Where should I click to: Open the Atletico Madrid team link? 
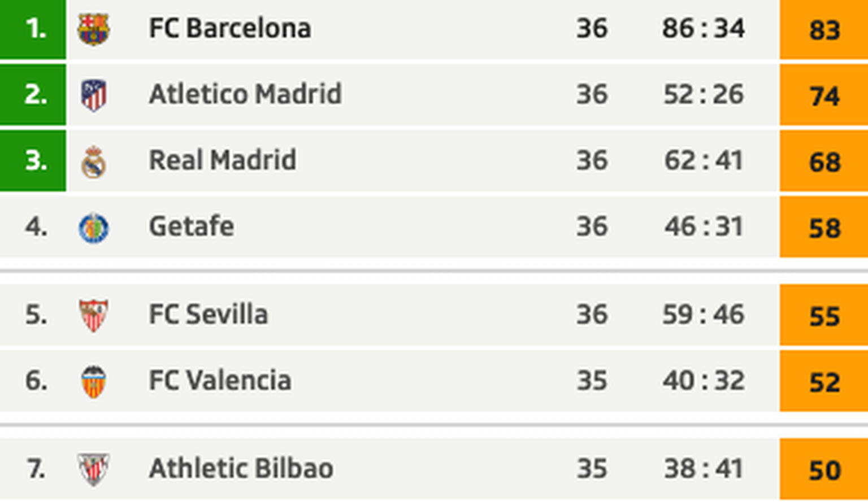245,94
